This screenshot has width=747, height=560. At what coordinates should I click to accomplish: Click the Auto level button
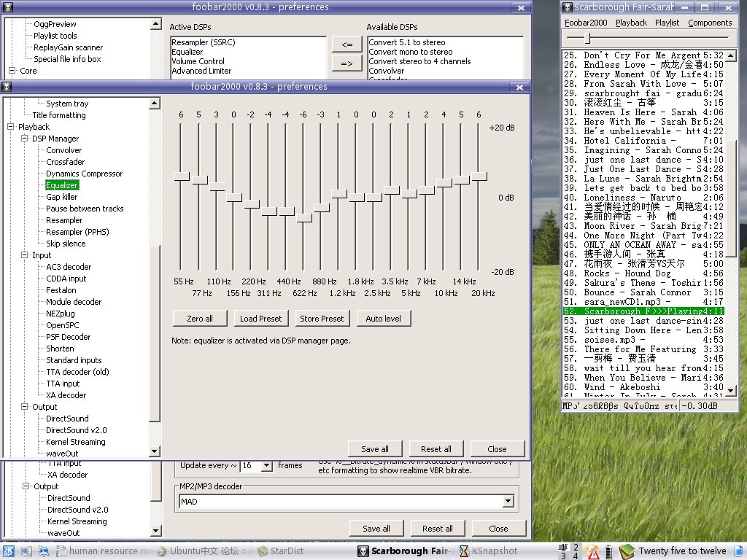coord(384,319)
